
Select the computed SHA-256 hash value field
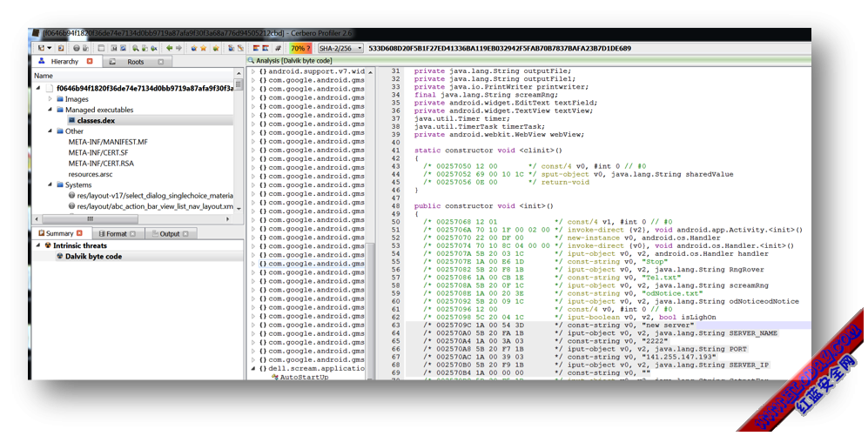coord(500,48)
